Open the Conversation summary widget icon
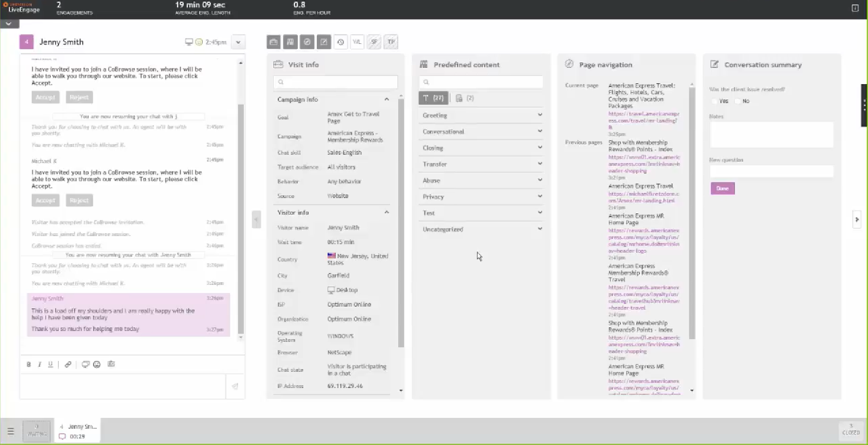 pyautogui.click(x=324, y=42)
